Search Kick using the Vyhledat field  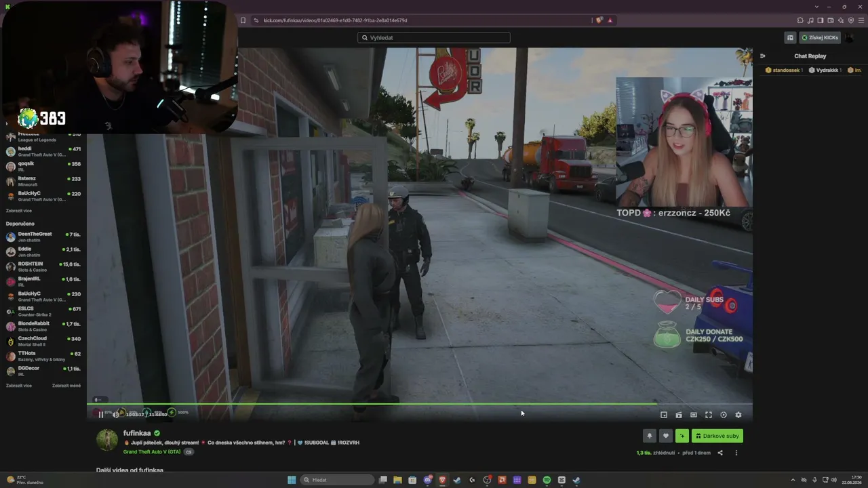coord(434,38)
